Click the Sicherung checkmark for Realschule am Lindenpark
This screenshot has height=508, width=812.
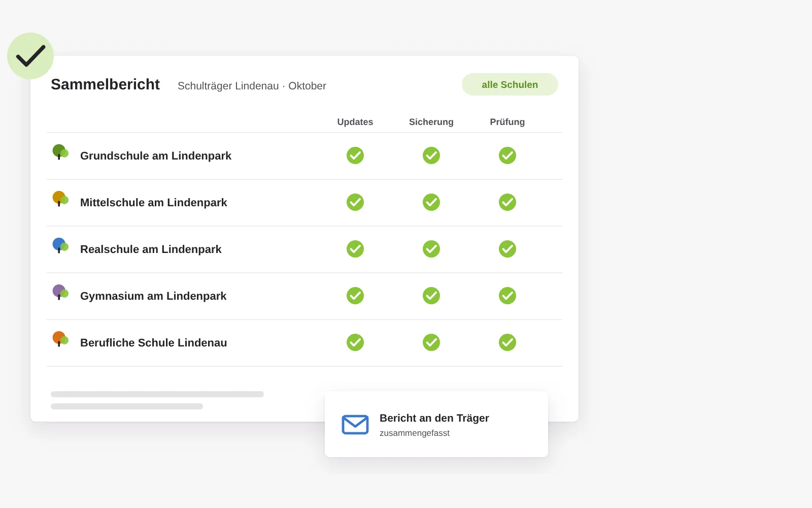[431, 249]
